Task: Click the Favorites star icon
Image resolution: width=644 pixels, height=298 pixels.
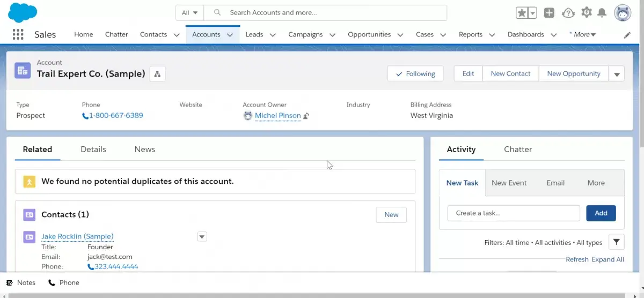Action: click(x=522, y=13)
